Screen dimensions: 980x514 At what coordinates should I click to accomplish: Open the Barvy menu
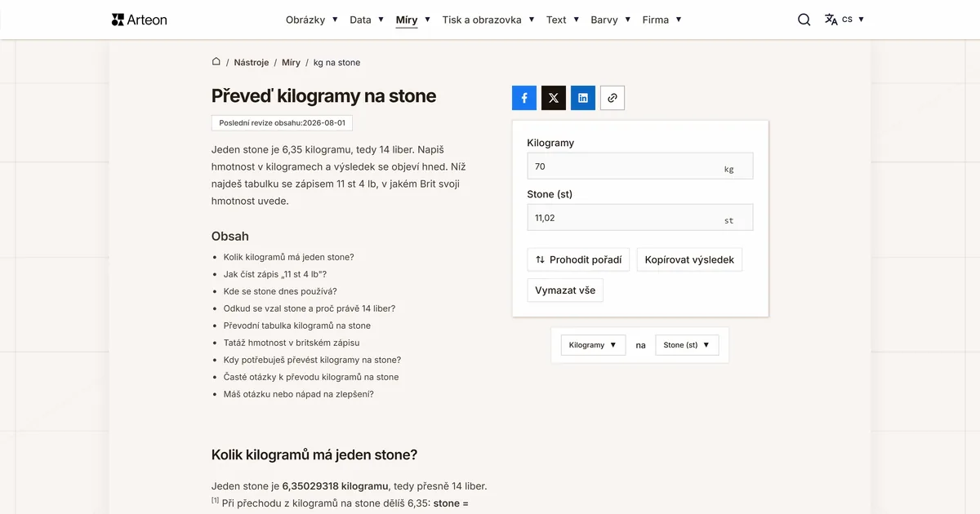pos(611,20)
